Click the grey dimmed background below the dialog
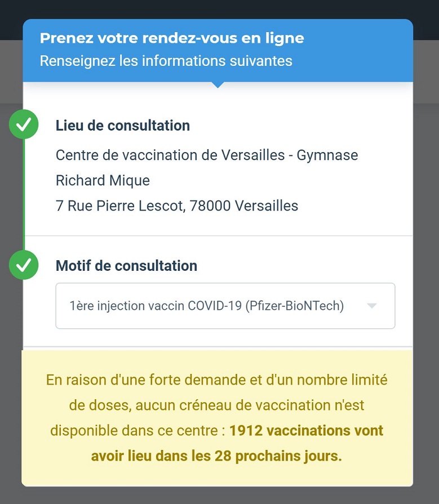 219,496
